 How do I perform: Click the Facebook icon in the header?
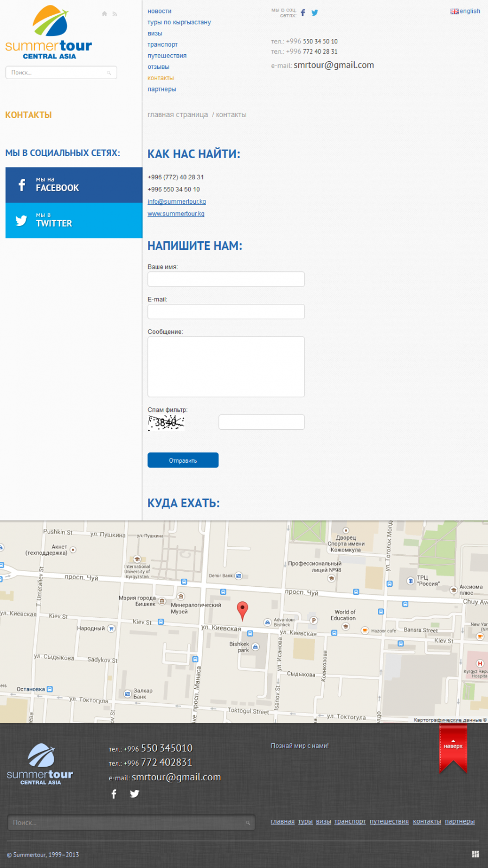point(303,13)
